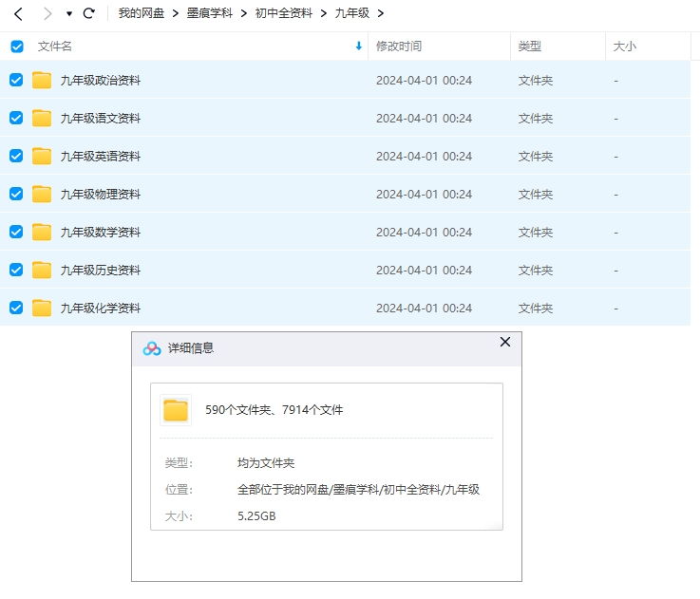Click the 九年级英语资料 folder icon

tap(42, 157)
